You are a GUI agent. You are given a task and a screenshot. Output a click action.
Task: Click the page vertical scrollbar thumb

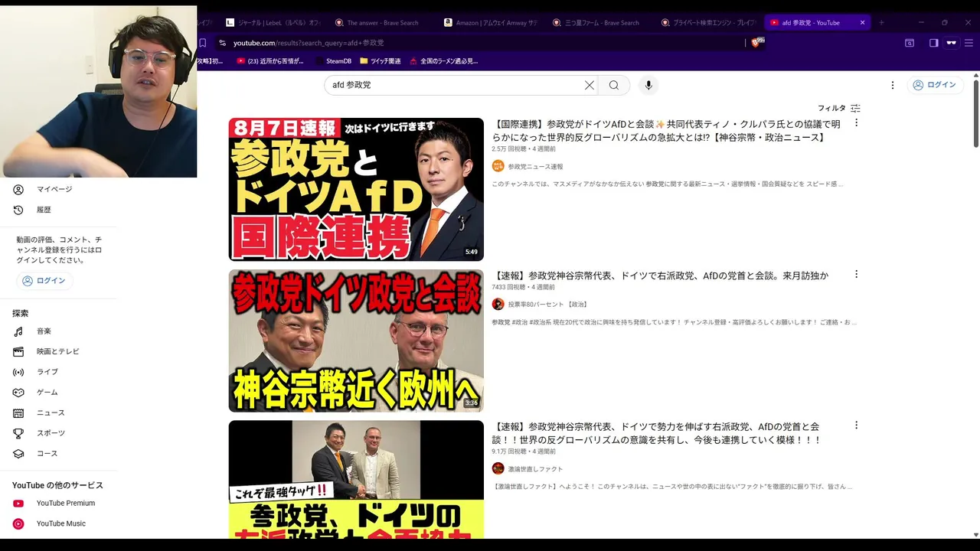(x=975, y=113)
